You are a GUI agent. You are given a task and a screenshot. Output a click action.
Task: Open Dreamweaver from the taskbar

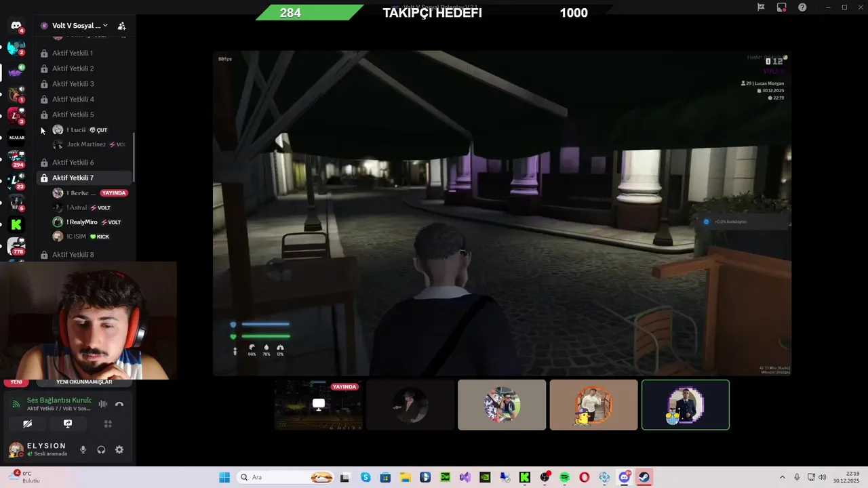(445, 477)
